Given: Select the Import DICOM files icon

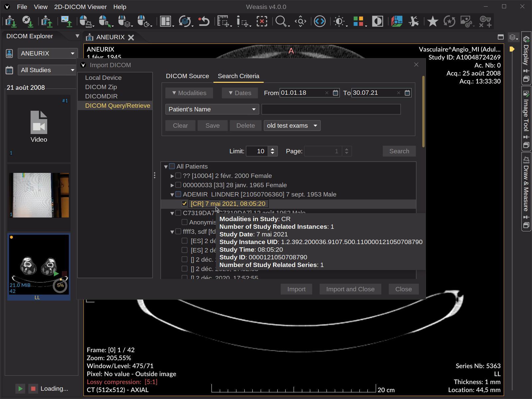Looking at the screenshot, I should pos(11,22).
